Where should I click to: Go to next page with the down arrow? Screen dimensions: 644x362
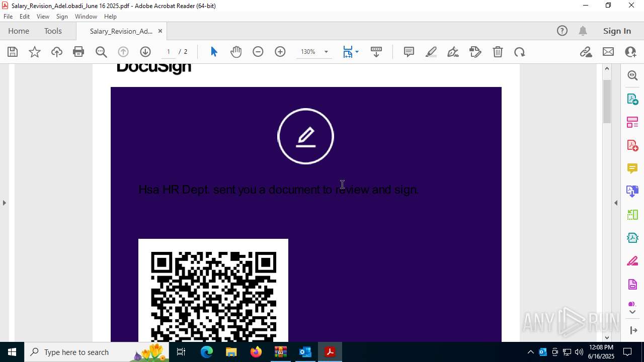(145, 52)
